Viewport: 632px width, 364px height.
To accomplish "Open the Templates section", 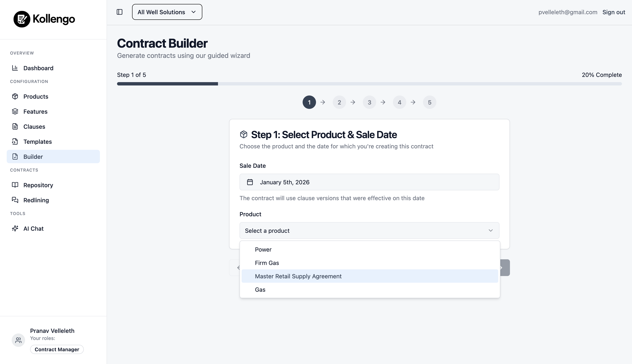I will 38,141.
